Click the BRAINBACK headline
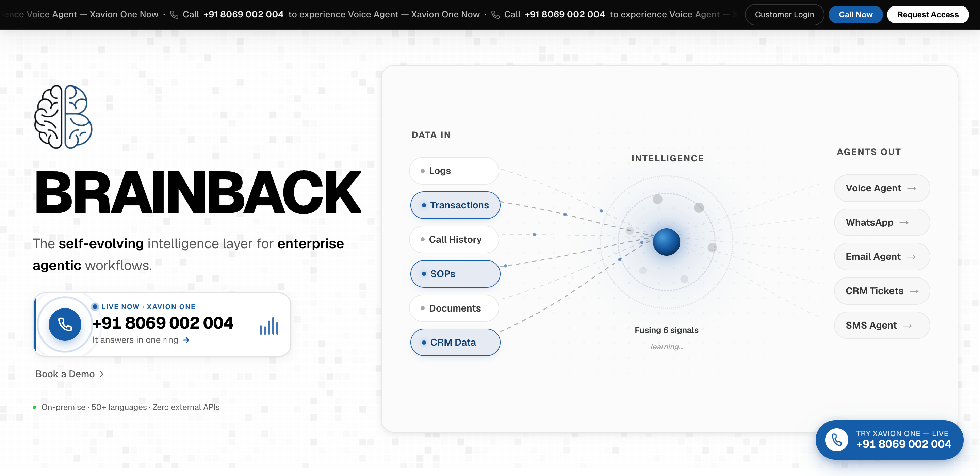The height and width of the screenshot is (476, 980). (197, 192)
